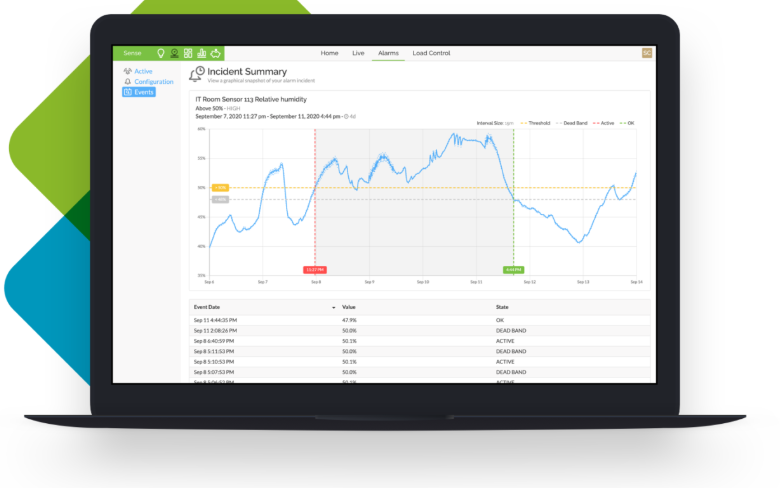780x488 pixels.
Task: Open the dashboard grid icon
Action: tap(188, 53)
